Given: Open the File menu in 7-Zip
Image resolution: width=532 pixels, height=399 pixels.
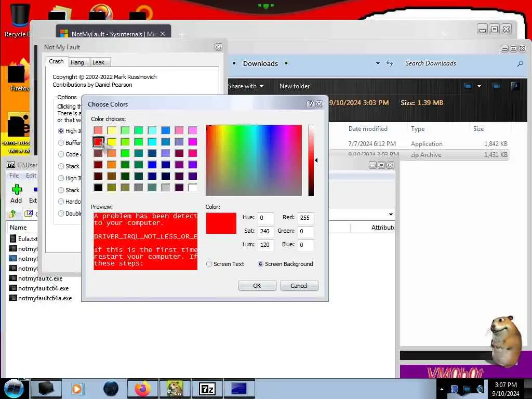Looking at the screenshot, I should coord(14,176).
